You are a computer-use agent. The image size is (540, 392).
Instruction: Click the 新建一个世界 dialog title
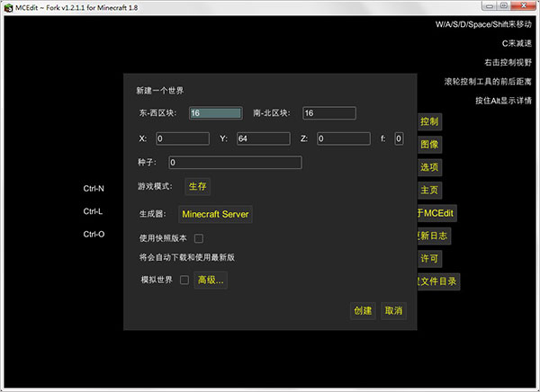coord(160,91)
